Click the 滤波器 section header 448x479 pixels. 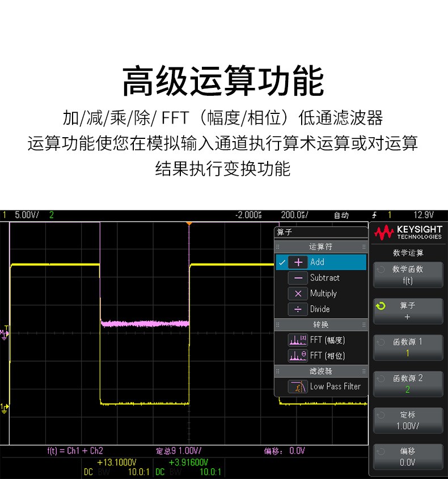[321, 371]
